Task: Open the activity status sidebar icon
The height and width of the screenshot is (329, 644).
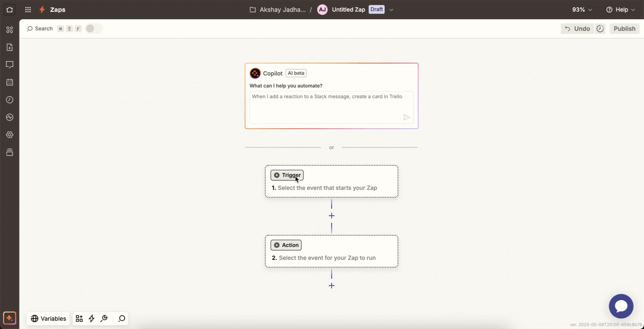Action: (10, 117)
